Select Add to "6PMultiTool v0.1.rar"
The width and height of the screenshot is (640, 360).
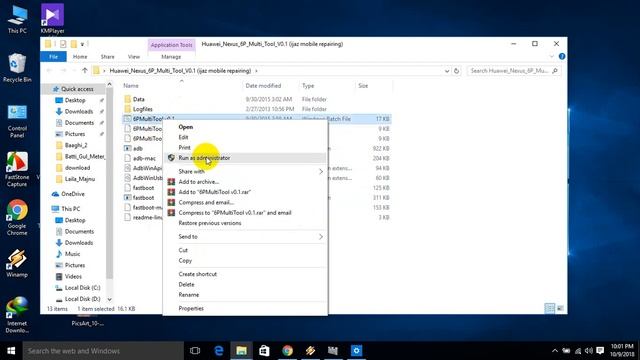[246, 192]
